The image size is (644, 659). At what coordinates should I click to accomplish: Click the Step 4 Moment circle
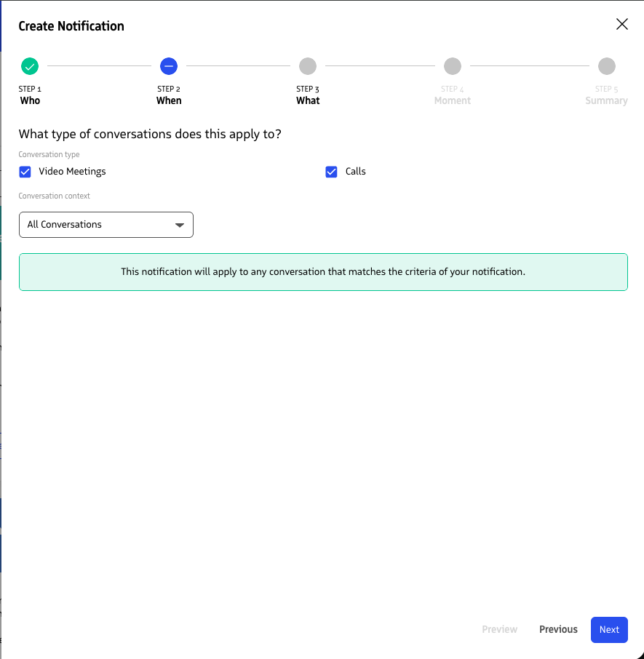[453, 66]
